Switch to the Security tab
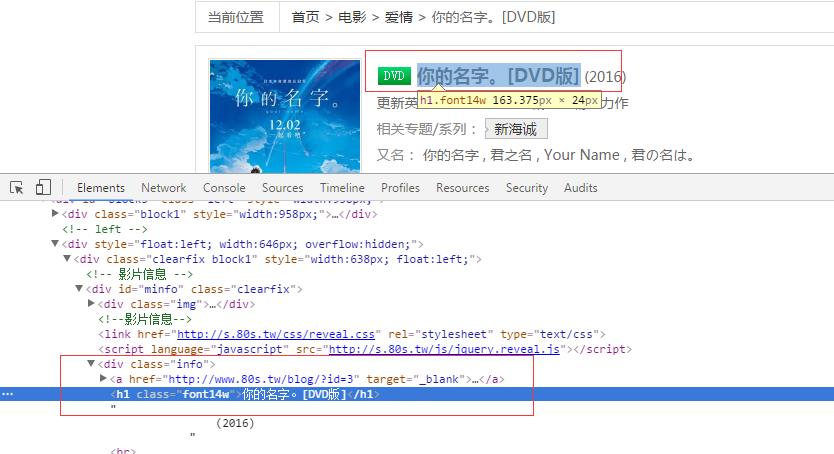The height and width of the screenshot is (454, 834). (527, 188)
